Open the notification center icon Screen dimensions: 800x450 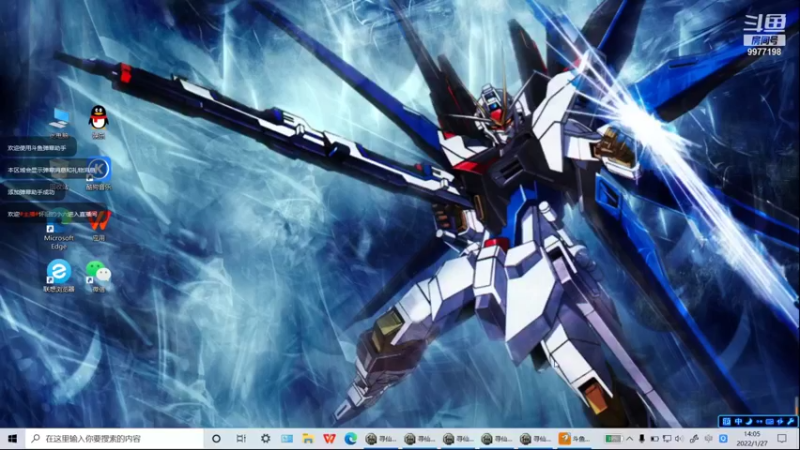coord(782,439)
